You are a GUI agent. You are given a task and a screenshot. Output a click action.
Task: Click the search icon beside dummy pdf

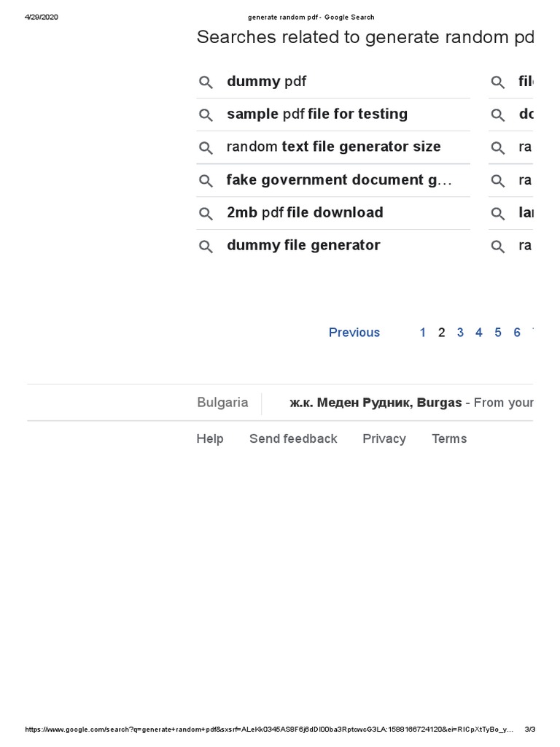click(x=206, y=82)
